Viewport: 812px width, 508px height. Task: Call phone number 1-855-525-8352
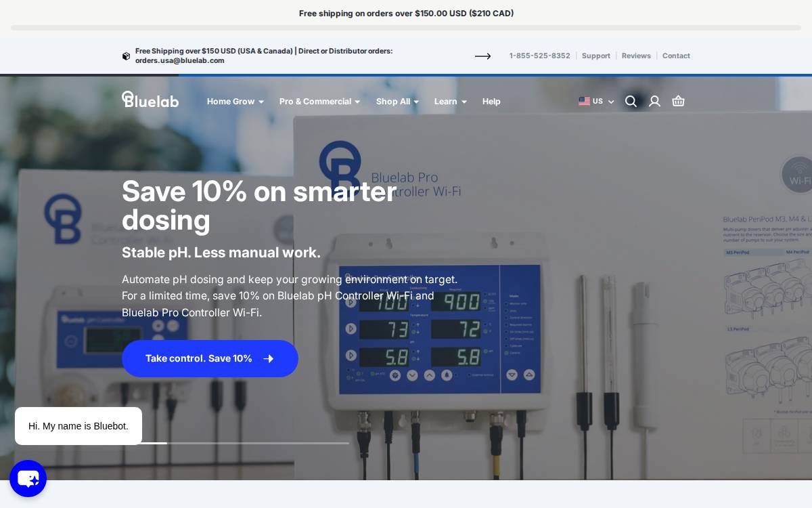540,56
